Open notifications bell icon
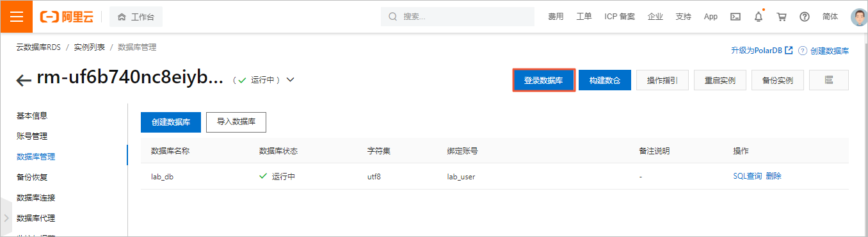The height and width of the screenshot is (237, 868). [x=759, y=17]
